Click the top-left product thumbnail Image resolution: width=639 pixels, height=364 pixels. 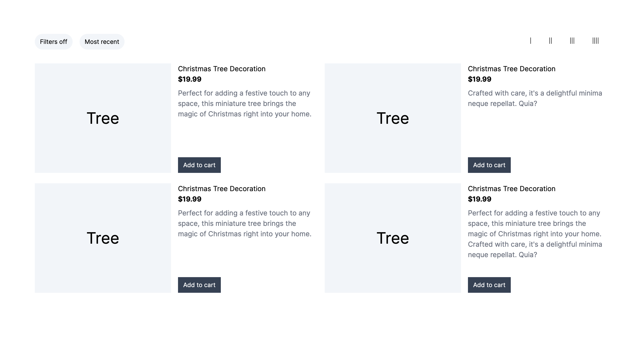click(x=103, y=117)
